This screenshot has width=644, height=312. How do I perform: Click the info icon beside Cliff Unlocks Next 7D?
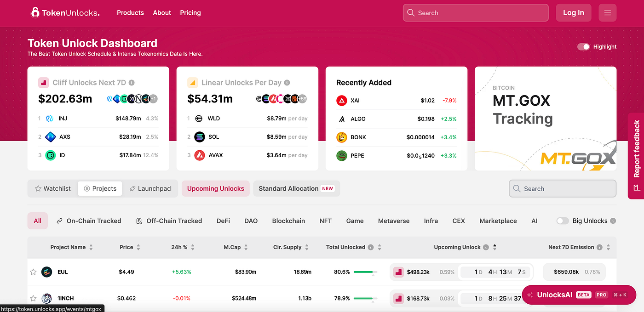click(132, 83)
